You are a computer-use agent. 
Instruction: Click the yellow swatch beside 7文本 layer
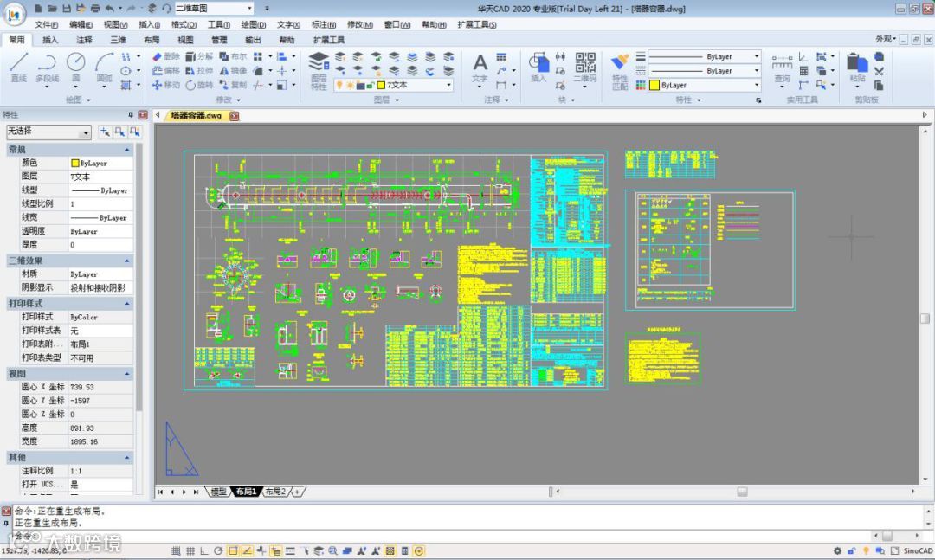(381, 86)
